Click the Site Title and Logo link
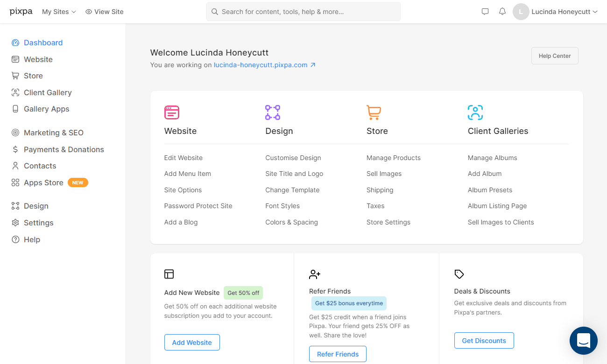This screenshot has height=364, width=607. tap(294, 174)
